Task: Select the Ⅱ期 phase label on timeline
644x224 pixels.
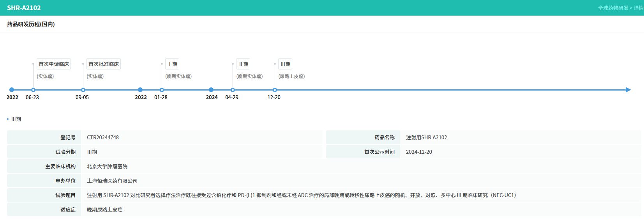Action: (x=243, y=64)
